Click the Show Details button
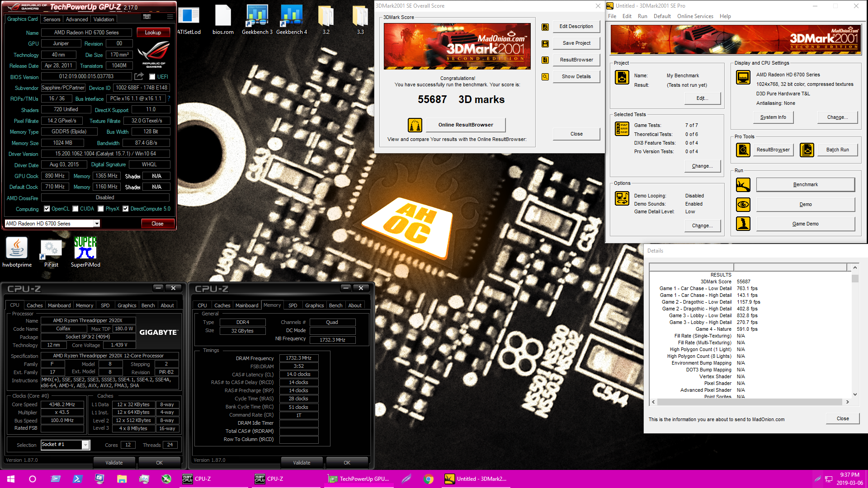This screenshot has width=868, height=488. pos(576,76)
